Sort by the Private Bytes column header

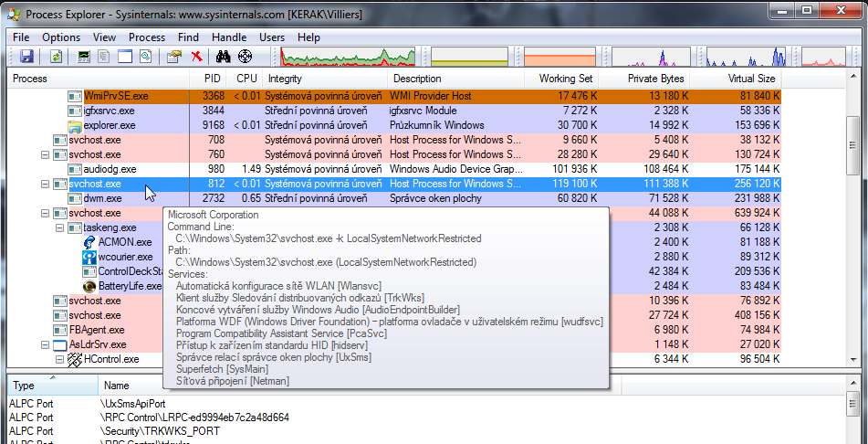(x=644, y=79)
